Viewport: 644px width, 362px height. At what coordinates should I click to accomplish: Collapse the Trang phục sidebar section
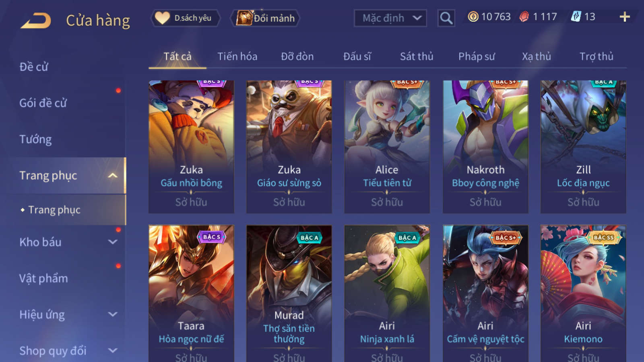pos(113,176)
